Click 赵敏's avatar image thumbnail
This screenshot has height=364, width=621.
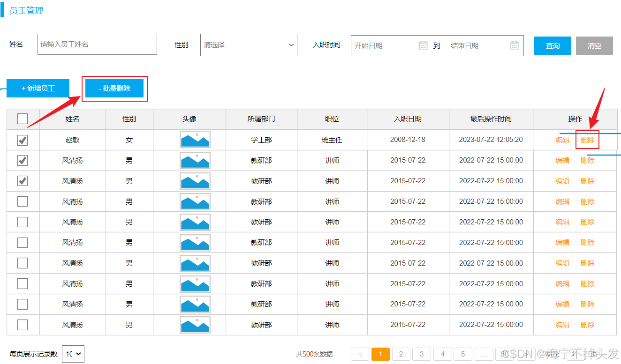[195, 140]
